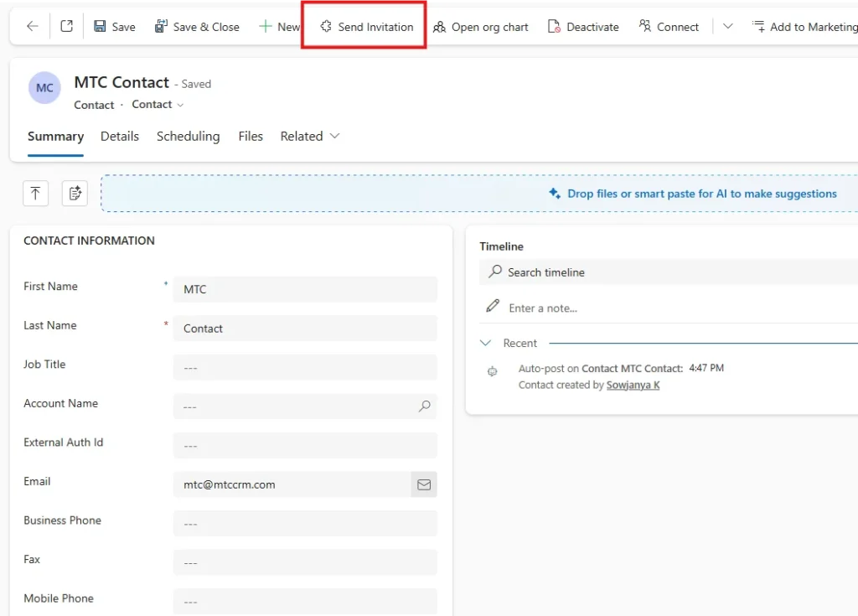858x616 pixels.
Task: Click the Search timeline box
Action: coord(669,272)
